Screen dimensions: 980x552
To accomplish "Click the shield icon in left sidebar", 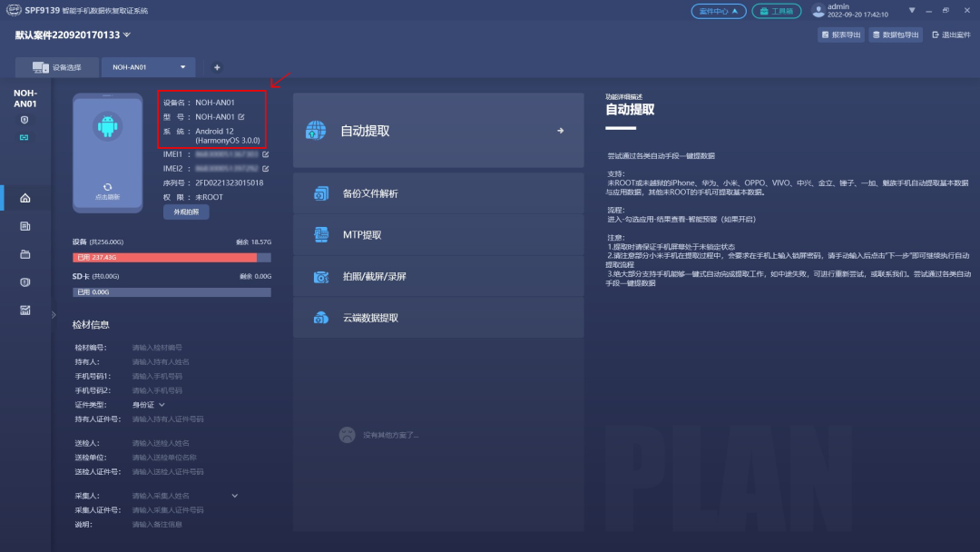I will pyautogui.click(x=24, y=282).
